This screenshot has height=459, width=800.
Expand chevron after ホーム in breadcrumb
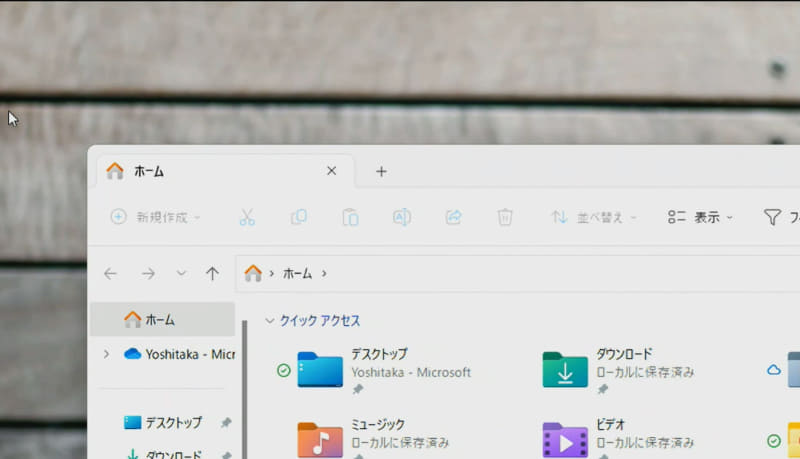point(324,274)
